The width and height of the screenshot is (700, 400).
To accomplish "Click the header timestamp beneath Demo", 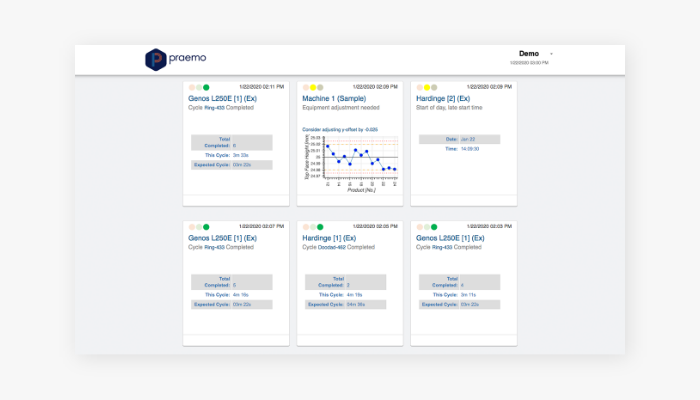I will click(x=529, y=63).
